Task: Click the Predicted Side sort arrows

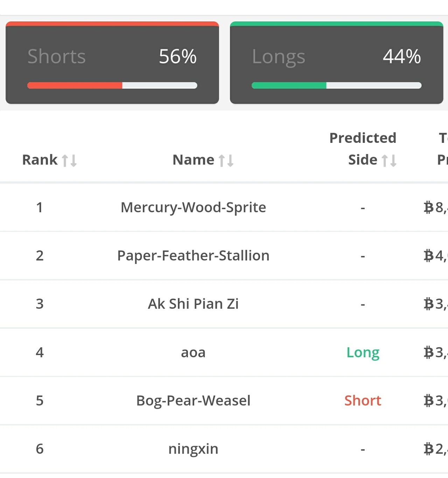Action: (x=389, y=160)
